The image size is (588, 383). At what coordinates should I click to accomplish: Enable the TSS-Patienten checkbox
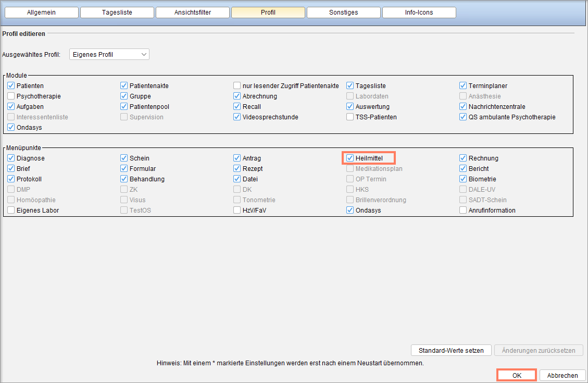coord(350,117)
